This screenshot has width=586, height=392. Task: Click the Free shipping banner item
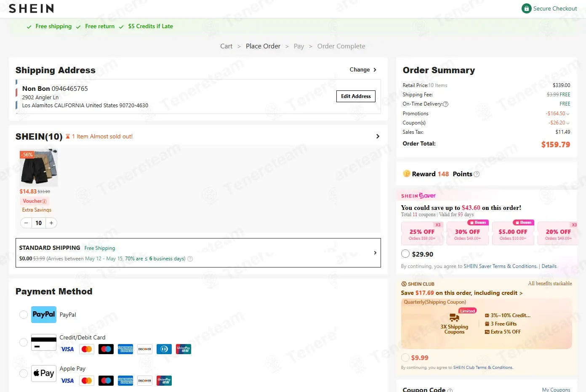point(49,26)
